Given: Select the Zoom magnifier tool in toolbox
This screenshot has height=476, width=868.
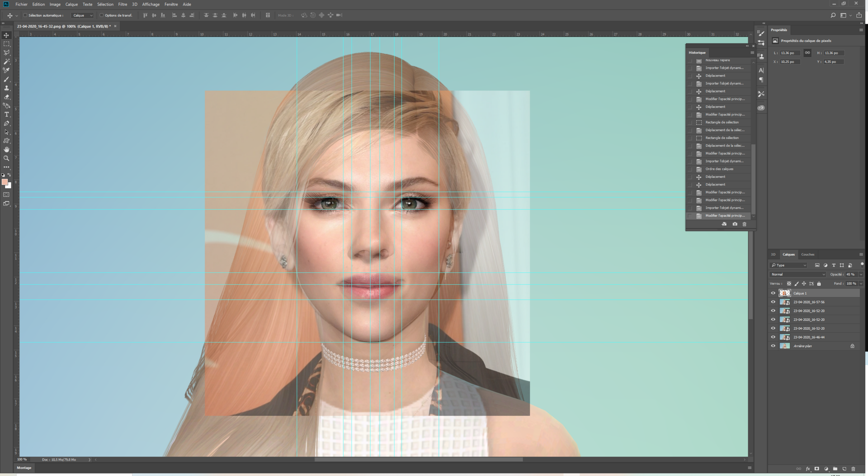Looking at the screenshot, I should (6, 158).
